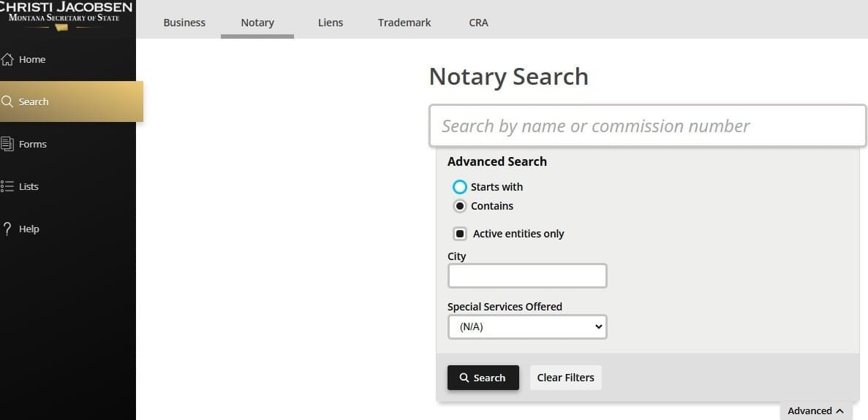Open the Special Services Offered dropdown
868x420 pixels.
coord(527,327)
